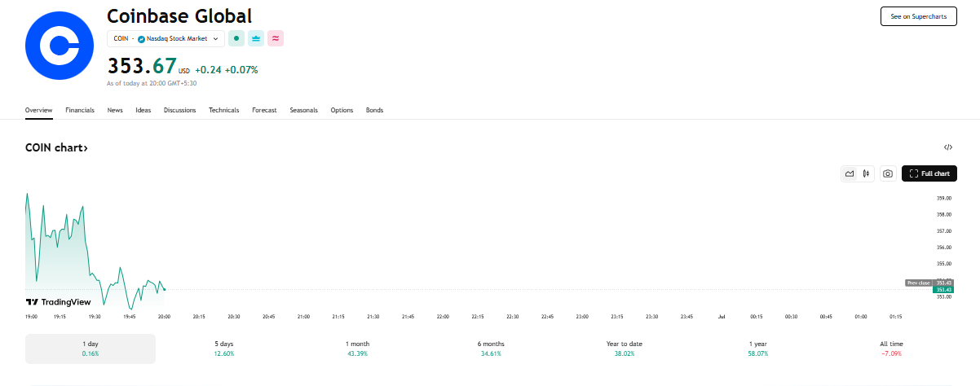Open the COIN chart heading link

pos(56,148)
